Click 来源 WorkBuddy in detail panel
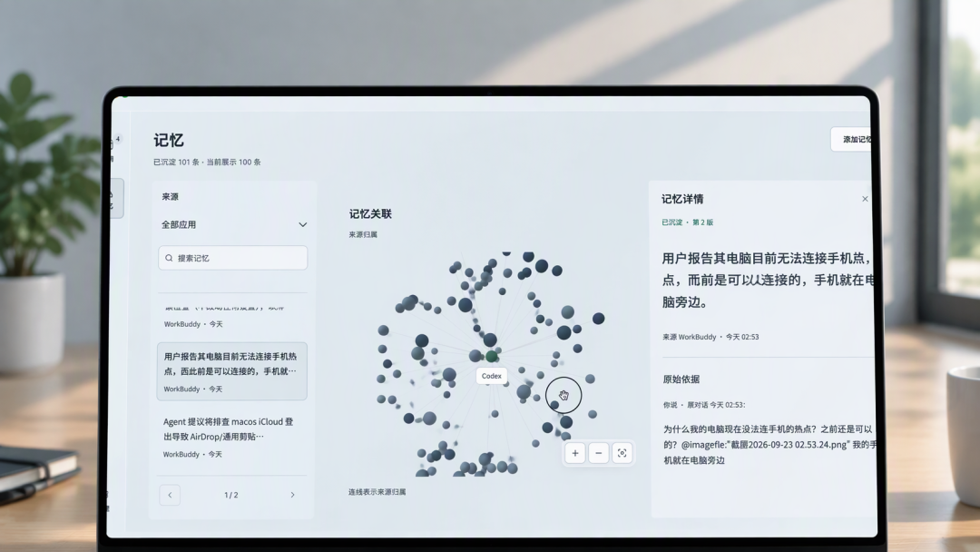980x552 pixels. click(690, 337)
